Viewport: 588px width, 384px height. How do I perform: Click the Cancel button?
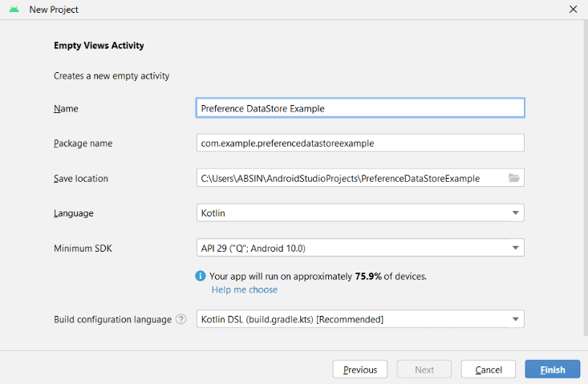point(489,370)
